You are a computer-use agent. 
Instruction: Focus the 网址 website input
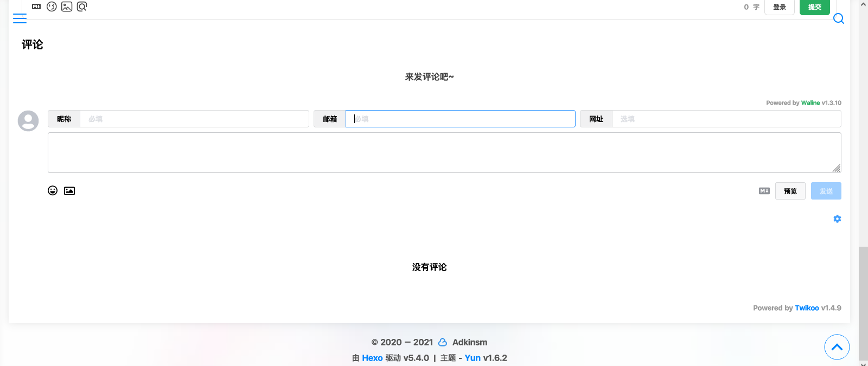726,119
